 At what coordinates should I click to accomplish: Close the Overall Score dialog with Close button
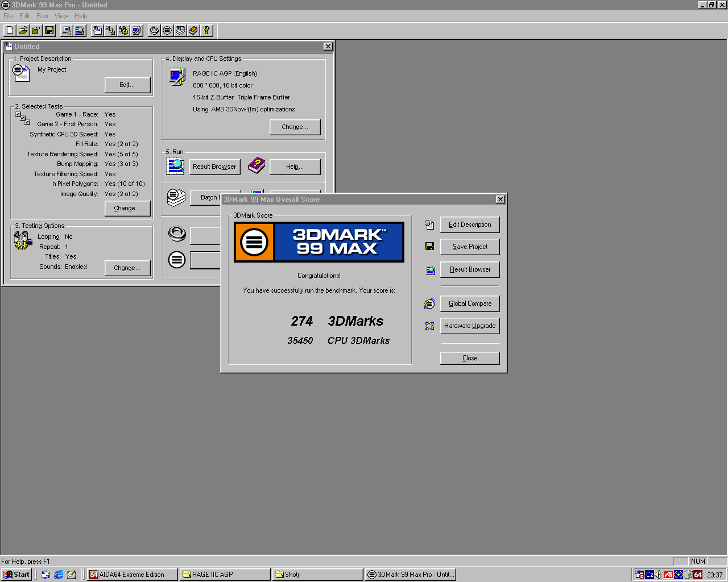pos(470,358)
